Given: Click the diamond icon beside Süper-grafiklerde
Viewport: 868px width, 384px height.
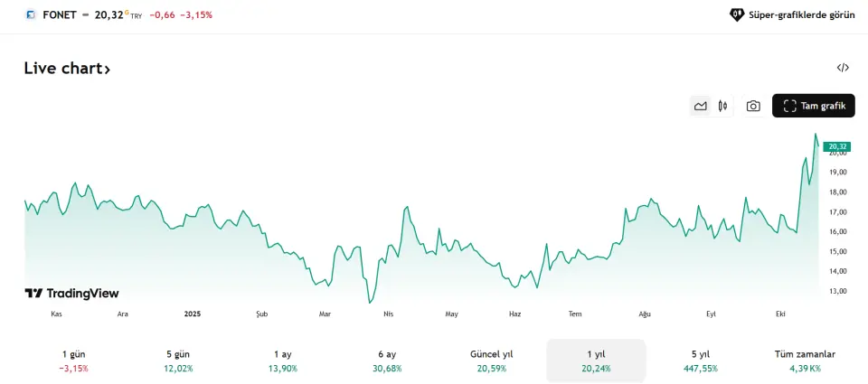Looking at the screenshot, I should (737, 14).
